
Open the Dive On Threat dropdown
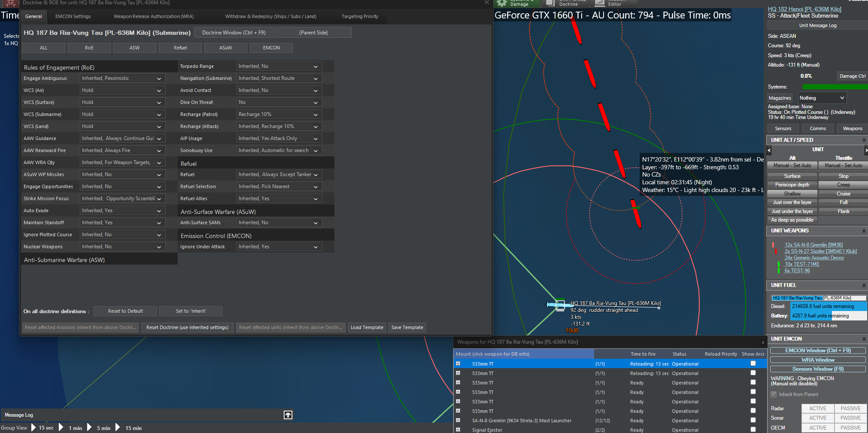point(279,102)
